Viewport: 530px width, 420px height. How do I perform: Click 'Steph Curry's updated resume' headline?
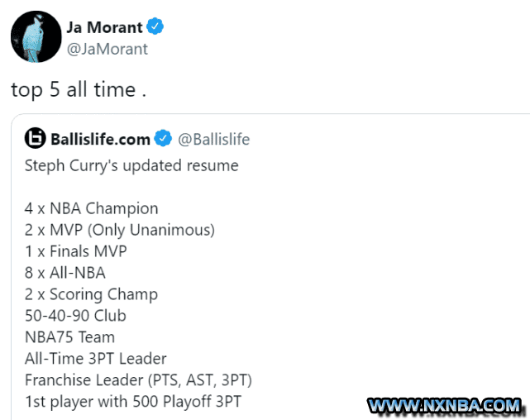131,166
